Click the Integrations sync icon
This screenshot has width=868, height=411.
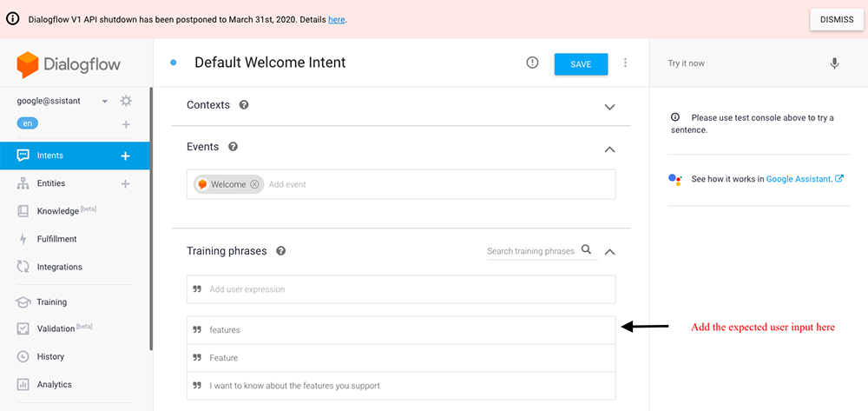[23, 267]
